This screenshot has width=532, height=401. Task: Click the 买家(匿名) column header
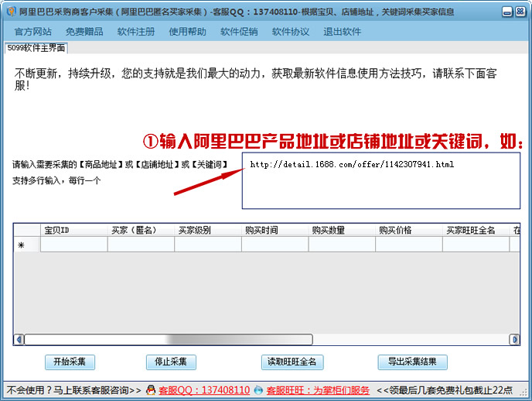141,230
